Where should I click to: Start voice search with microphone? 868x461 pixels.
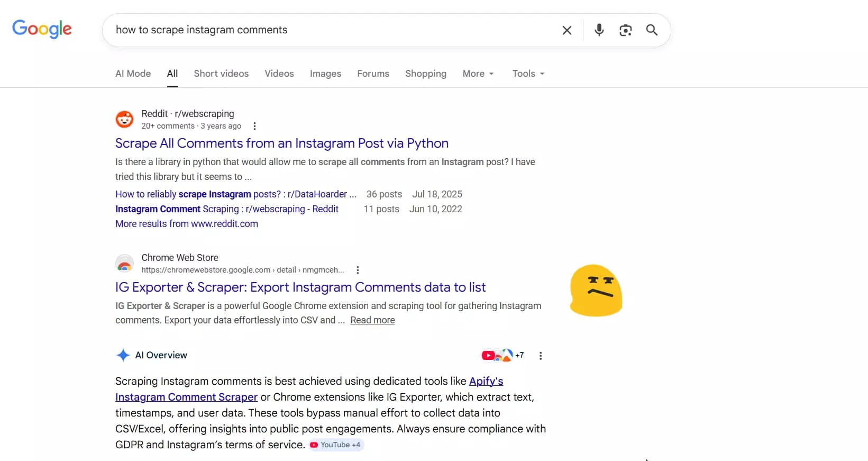[x=599, y=30]
